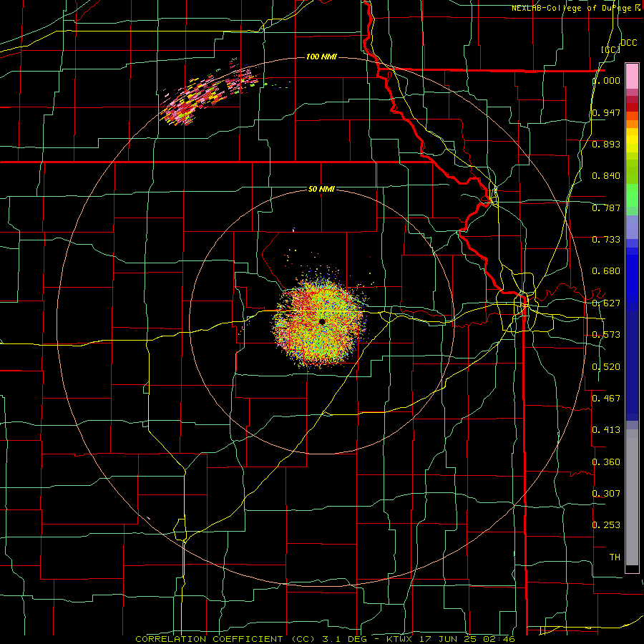Screen dimensions: 644x644
Task: Select the topmost legend value ending in .000
Action: click(606, 80)
